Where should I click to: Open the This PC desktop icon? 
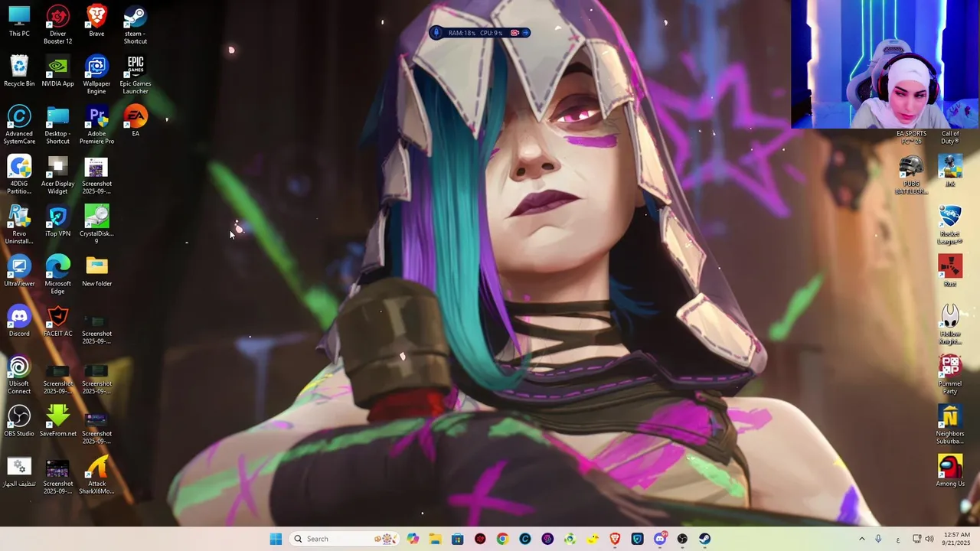(19, 21)
